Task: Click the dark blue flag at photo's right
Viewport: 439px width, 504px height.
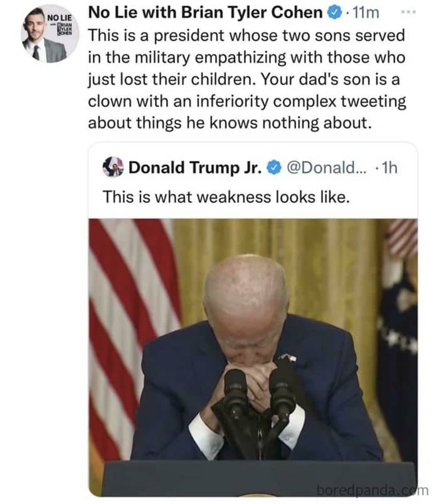Action: (398, 354)
